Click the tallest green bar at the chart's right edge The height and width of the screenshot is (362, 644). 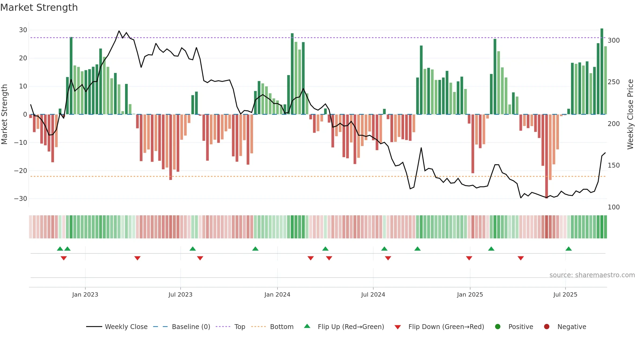pos(602,71)
